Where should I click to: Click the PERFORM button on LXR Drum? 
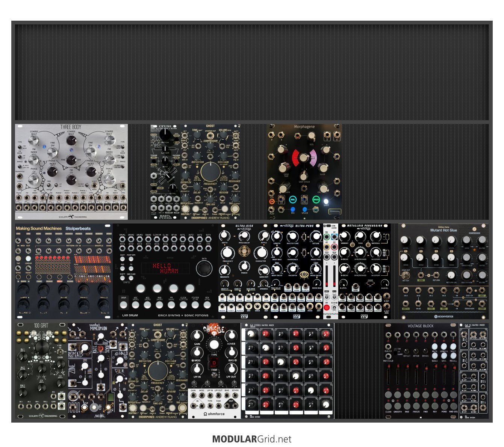[x=130, y=259]
